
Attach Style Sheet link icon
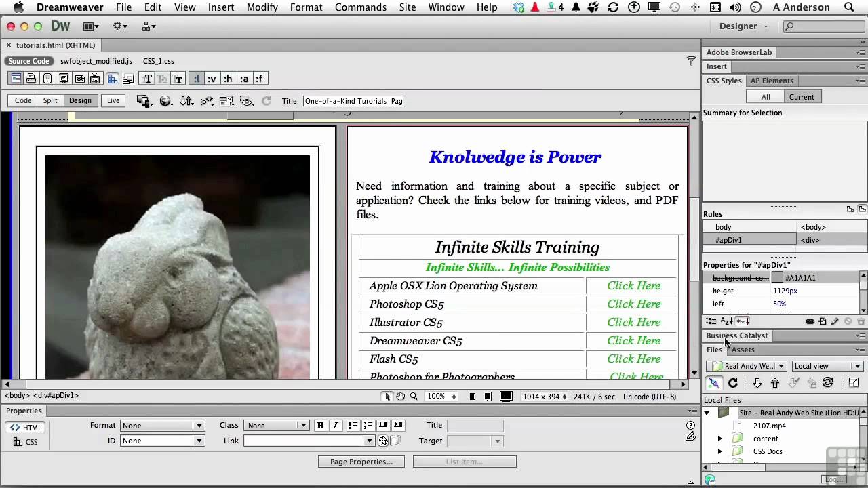tap(810, 321)
